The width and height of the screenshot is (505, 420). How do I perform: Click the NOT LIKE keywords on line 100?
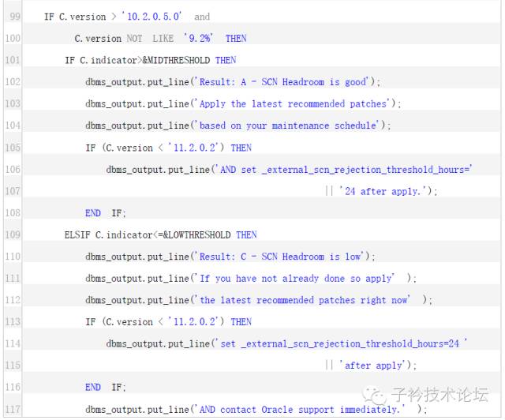click(x=150, y=39)
